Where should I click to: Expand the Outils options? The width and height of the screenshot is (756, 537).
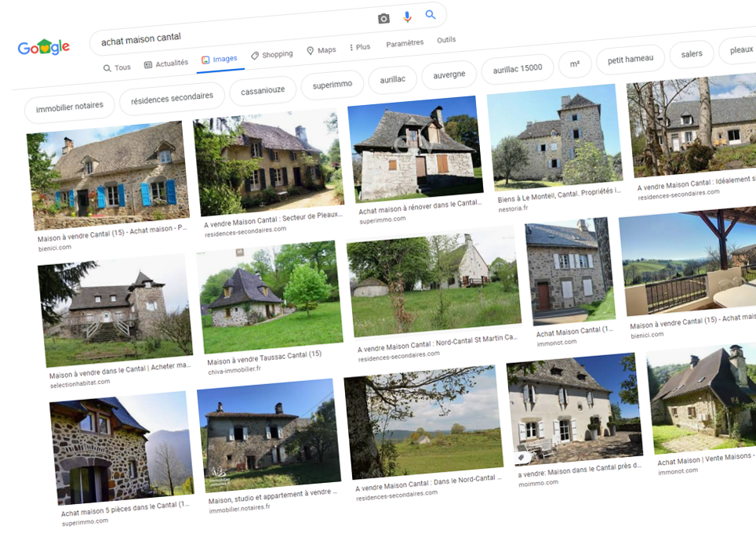446,40
